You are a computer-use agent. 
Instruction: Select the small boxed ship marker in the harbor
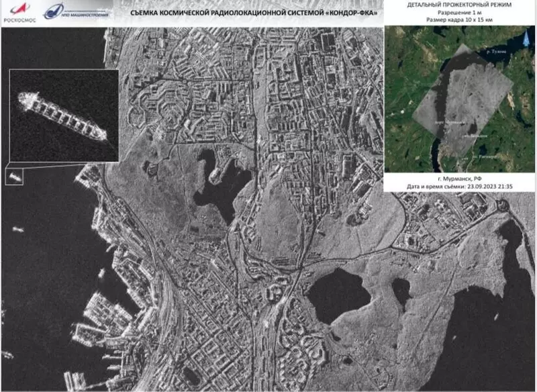click(15, 177)
